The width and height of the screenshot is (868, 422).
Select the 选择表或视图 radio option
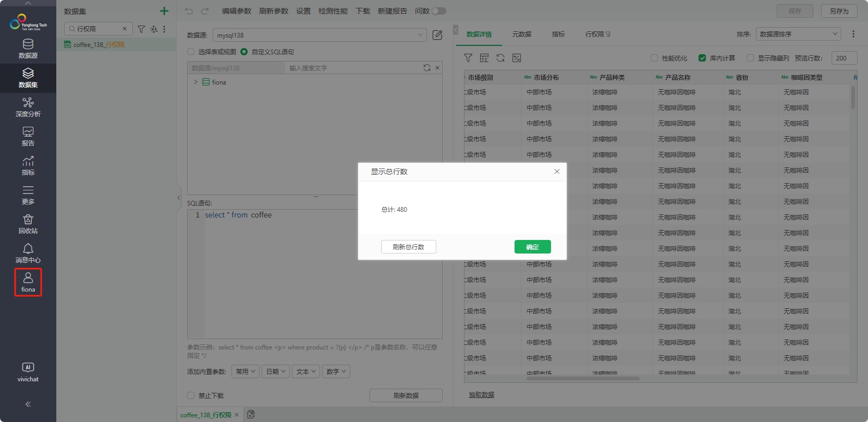tap(191, 52)
